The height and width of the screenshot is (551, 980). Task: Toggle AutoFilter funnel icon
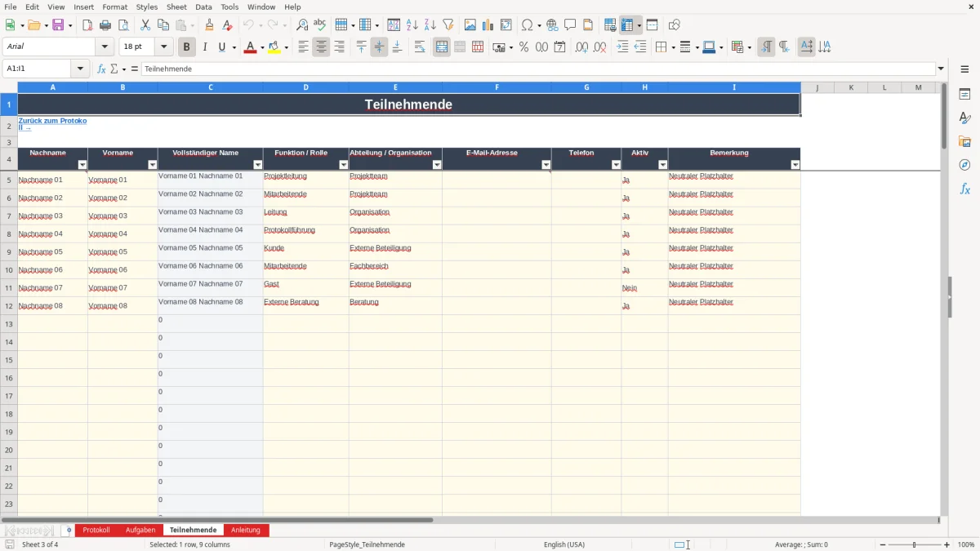pyautogui.click(x=448, y=25)
